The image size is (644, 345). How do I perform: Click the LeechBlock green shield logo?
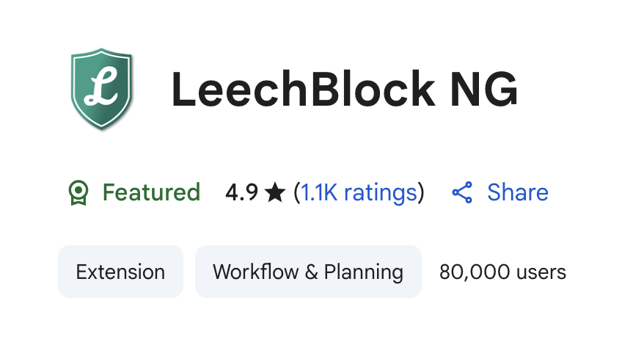(101, 88)
